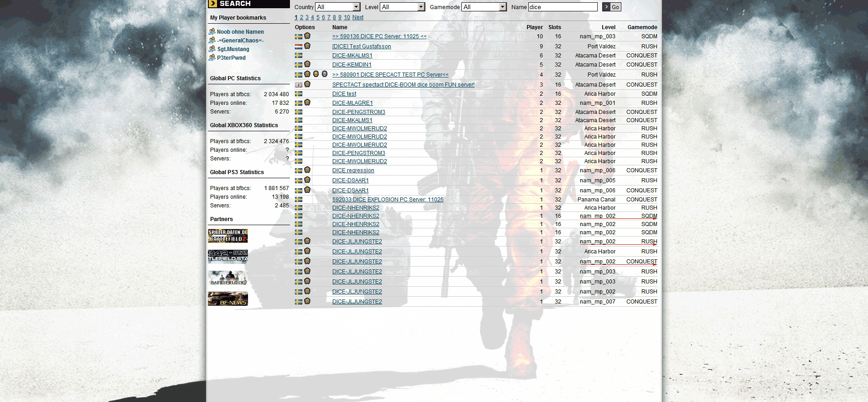Click the Player column header

tap(535, 27)
